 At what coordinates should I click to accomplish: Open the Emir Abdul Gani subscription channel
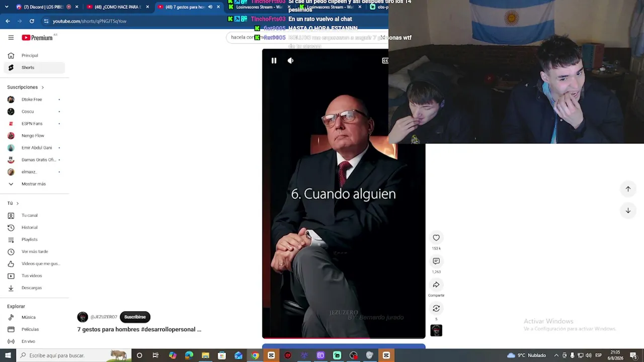click(x=34, y=148)
